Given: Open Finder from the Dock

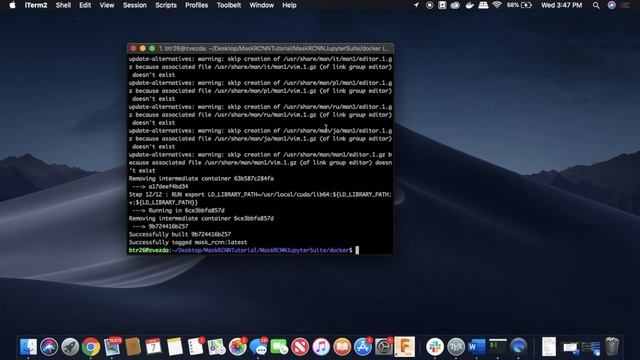Looking at the screenshot, I should pos(28,347).
